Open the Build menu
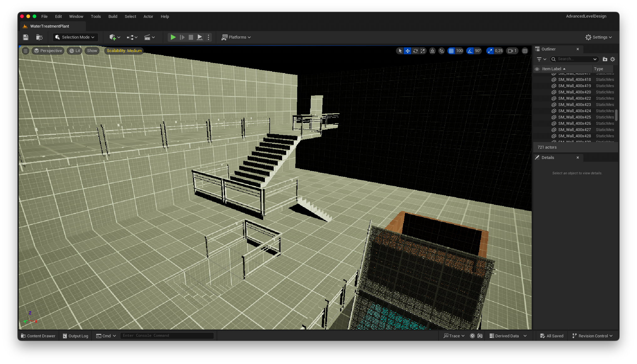Image resolution: width=637 pixels, height=364 pixels. click(x=113, y=17)
